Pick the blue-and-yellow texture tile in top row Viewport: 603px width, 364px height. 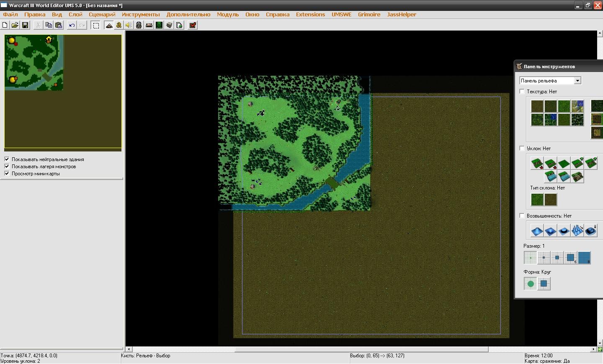pos(577,106)
